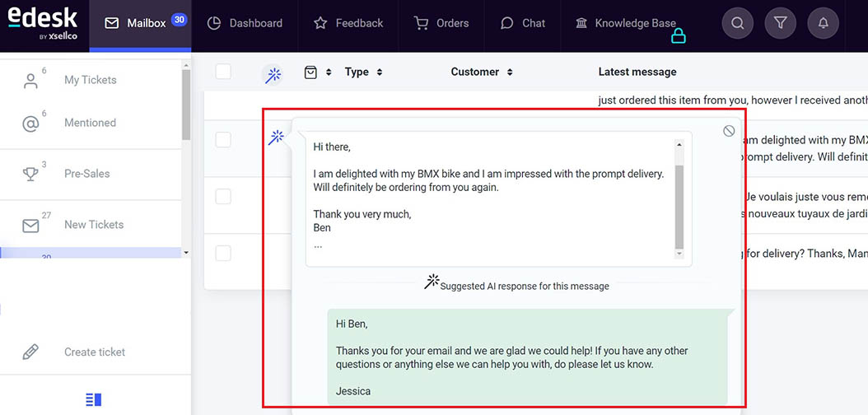Screen dimensions: 868x415
Task: Open the Dashboard tab
Action: [x=244, y=23]
